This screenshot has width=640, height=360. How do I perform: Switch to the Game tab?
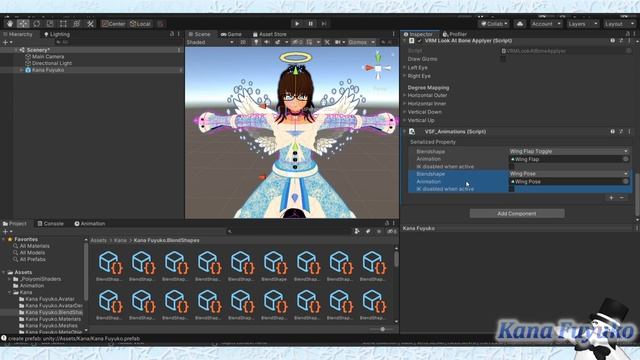point(231,34)
